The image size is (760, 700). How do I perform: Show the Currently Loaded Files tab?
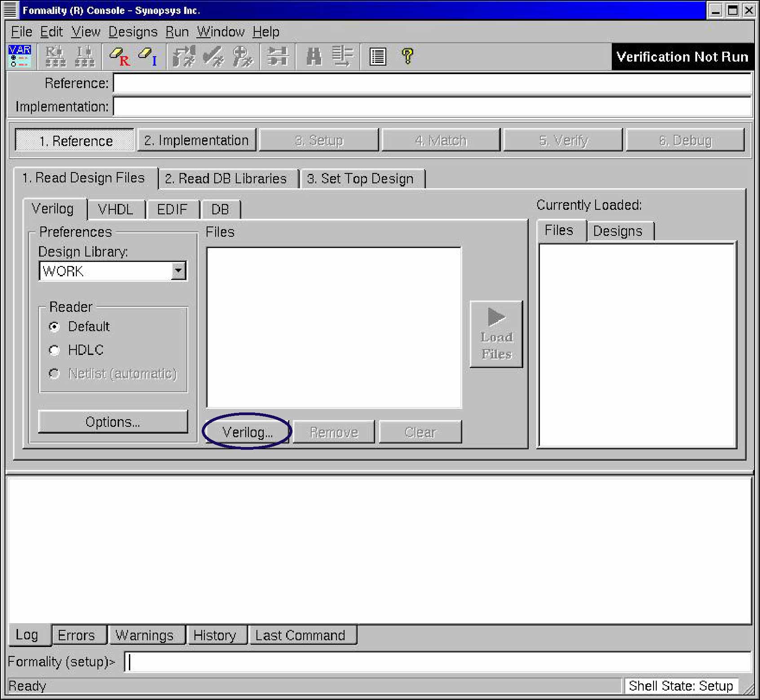tap(561, 230)
